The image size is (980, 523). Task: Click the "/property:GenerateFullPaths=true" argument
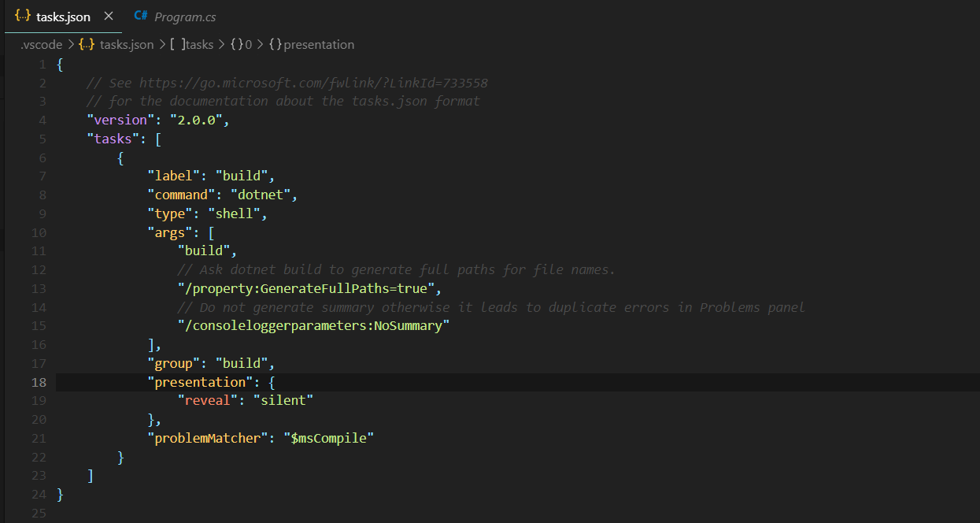305,288
